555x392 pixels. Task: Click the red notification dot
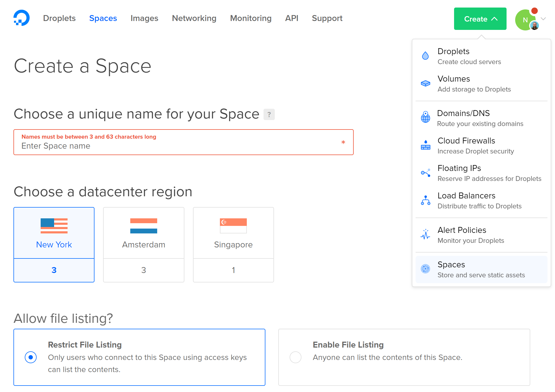pos(535,11)
